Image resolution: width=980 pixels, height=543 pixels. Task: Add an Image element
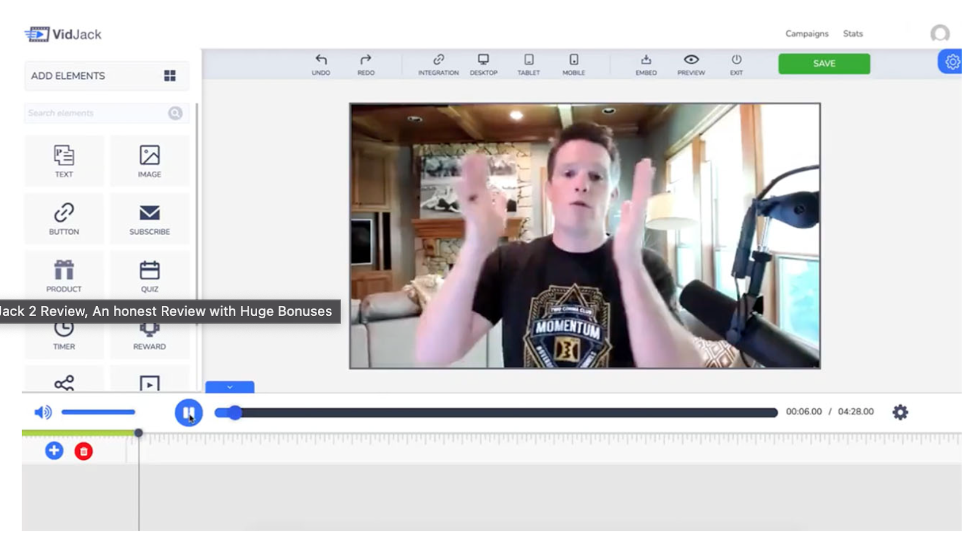pyautogui.click(x=149, y=161)
